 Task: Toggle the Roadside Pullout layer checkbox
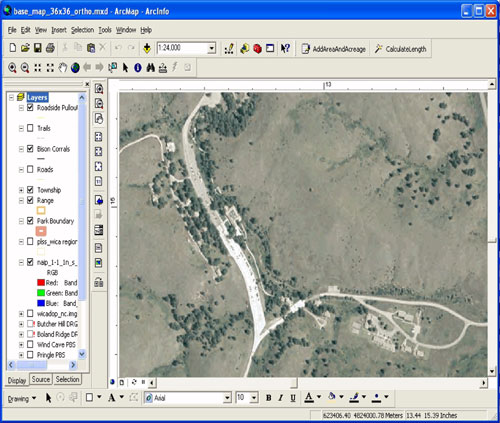pos(30,107)
